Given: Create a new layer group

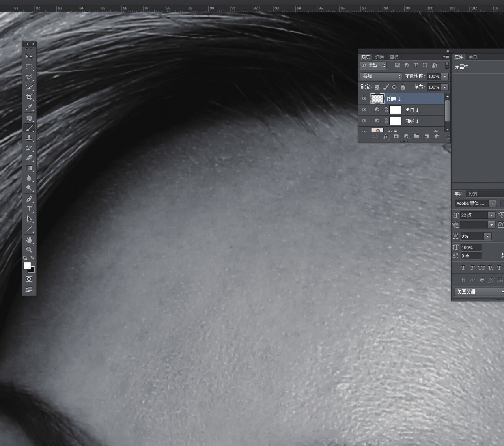Looking at the screenshot, I should [416, 136].
